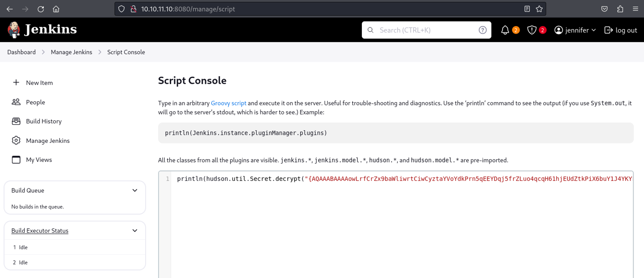The height and width of the screenshot is (278, 644).
Task: Toggle the browser reader view icon
Action: point(527,9)
